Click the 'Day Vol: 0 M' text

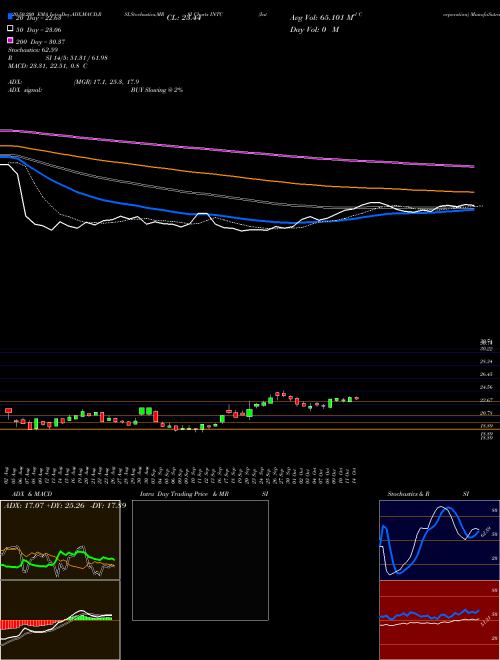point(314,30)
